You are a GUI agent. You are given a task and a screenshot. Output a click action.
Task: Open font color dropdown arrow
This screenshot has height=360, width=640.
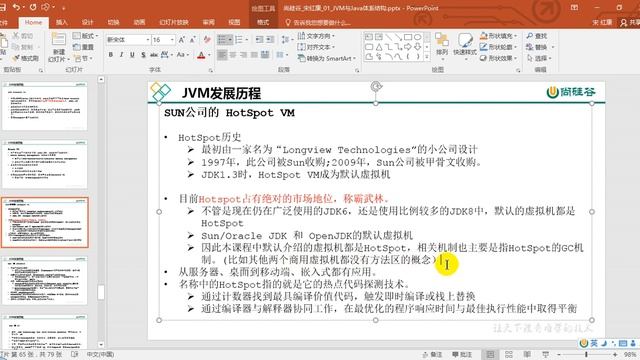209,55
